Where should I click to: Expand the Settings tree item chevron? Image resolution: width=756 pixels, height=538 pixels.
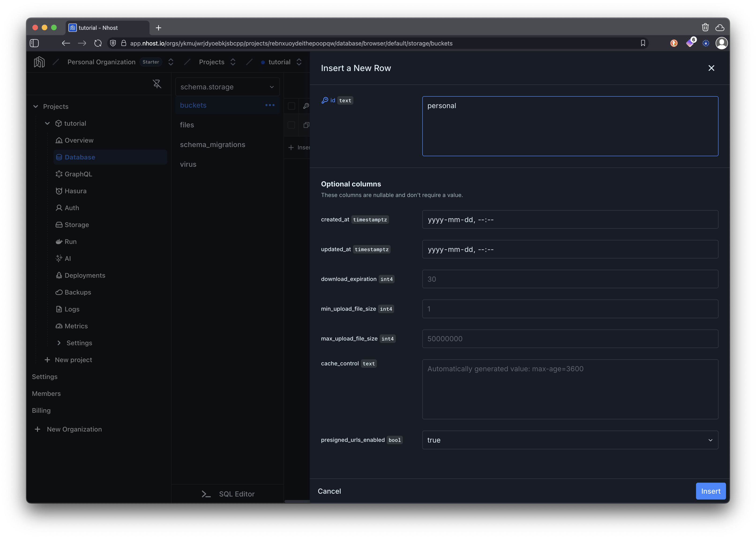tap(59, 343)
